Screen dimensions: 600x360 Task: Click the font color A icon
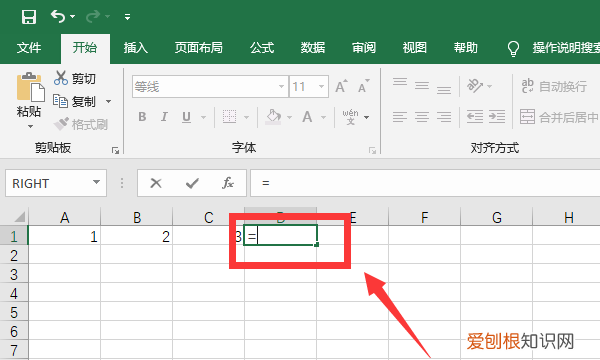point(307,117)
